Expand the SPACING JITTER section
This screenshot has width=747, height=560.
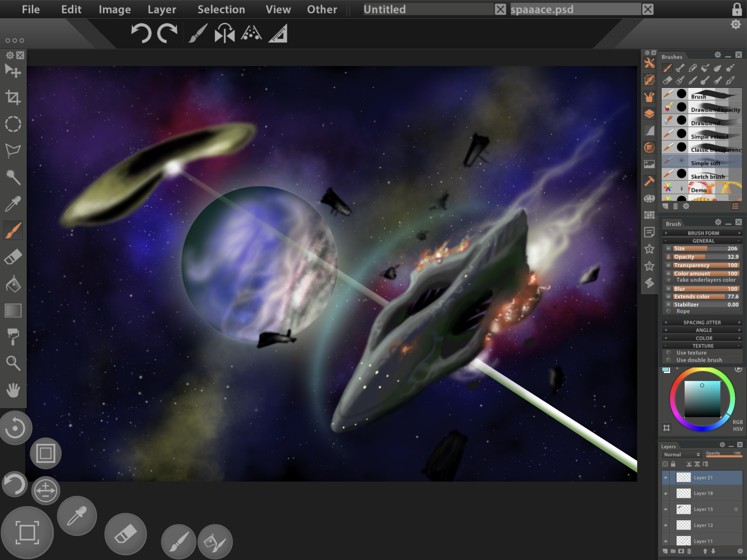(702, 322)
